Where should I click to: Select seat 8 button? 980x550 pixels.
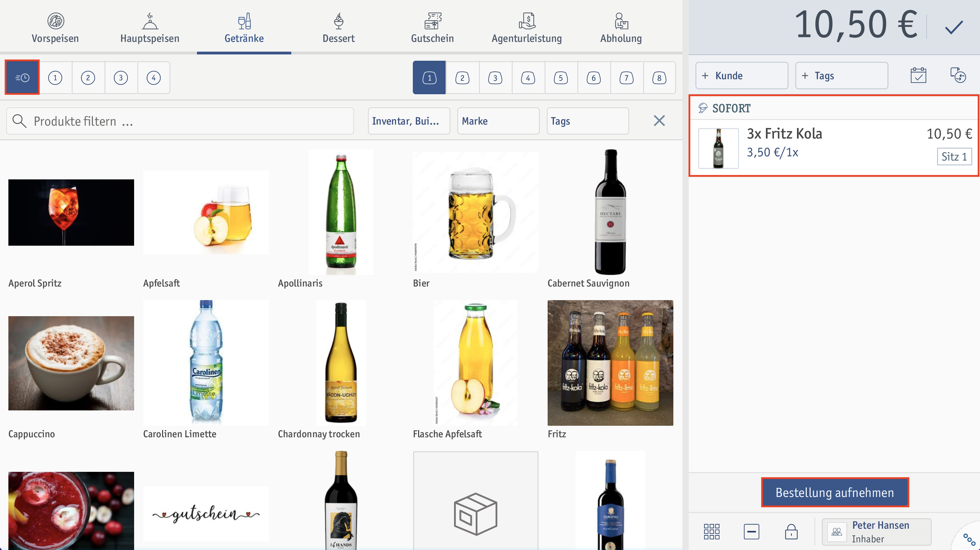click(659, 77)
